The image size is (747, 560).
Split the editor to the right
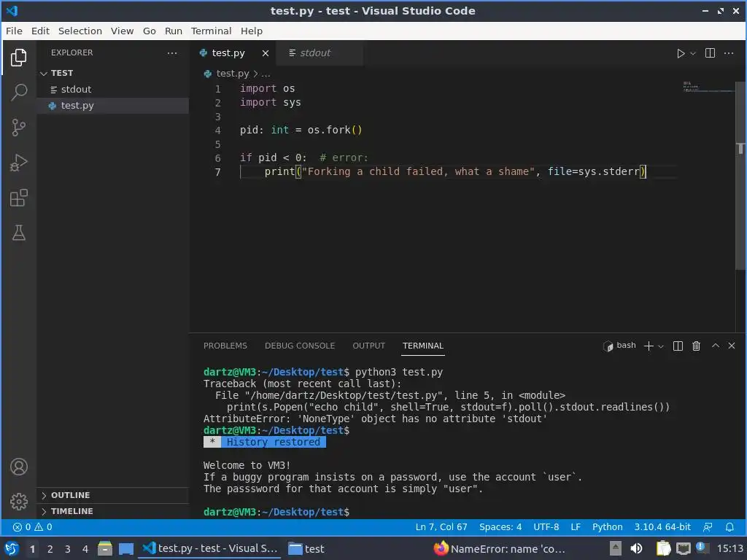pyautogui.click(x=710, y=52)
